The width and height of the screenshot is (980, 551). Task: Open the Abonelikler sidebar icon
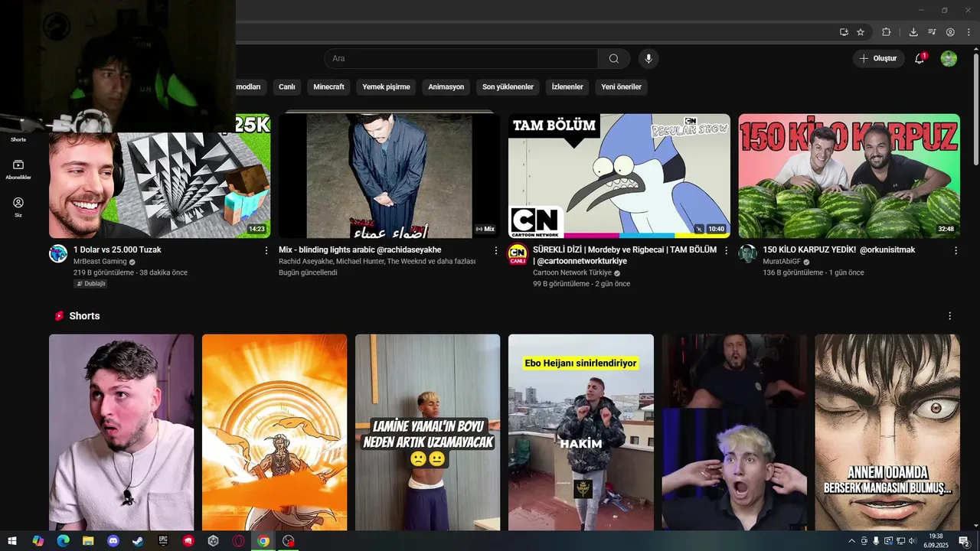coord(18,169)
